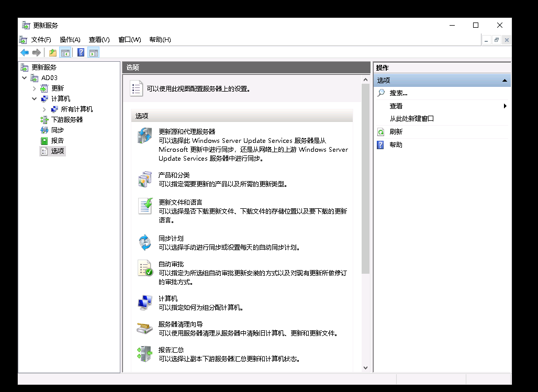Click the AD03 server icon in tree
The width and height of the screenshot is (538, 392).
(x=35, y=78)
